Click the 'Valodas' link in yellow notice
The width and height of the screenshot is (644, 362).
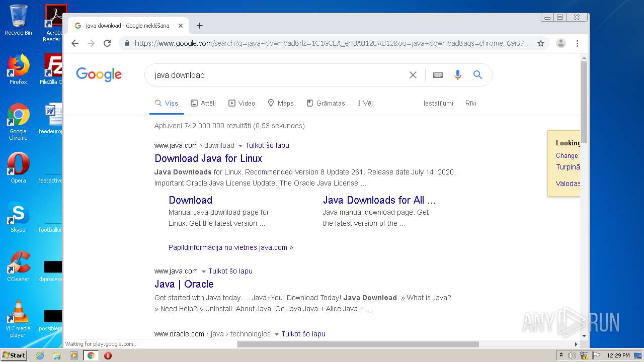tap(568, 184)
